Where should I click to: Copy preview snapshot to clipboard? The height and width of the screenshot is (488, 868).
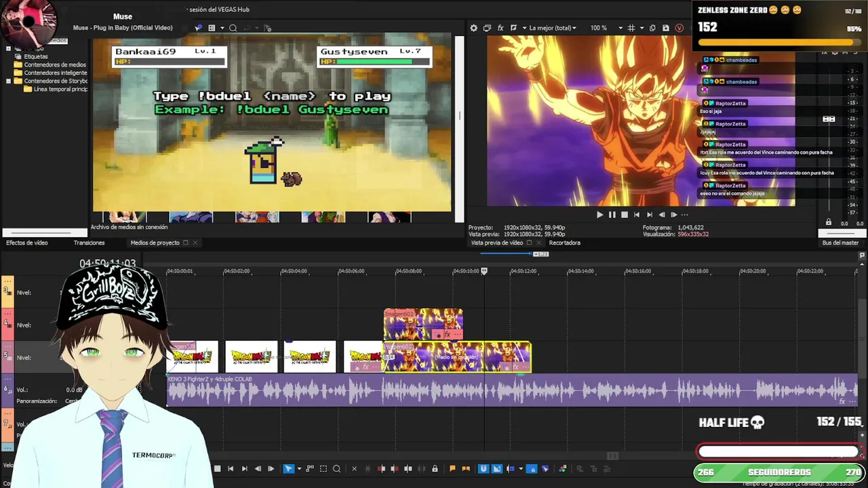652,28
